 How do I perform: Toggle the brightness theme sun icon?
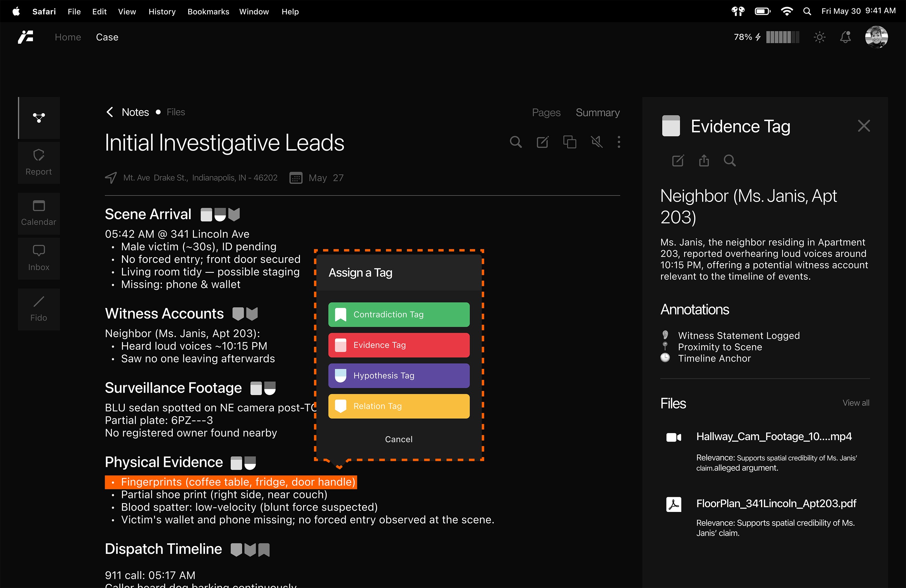coord(819,37)
